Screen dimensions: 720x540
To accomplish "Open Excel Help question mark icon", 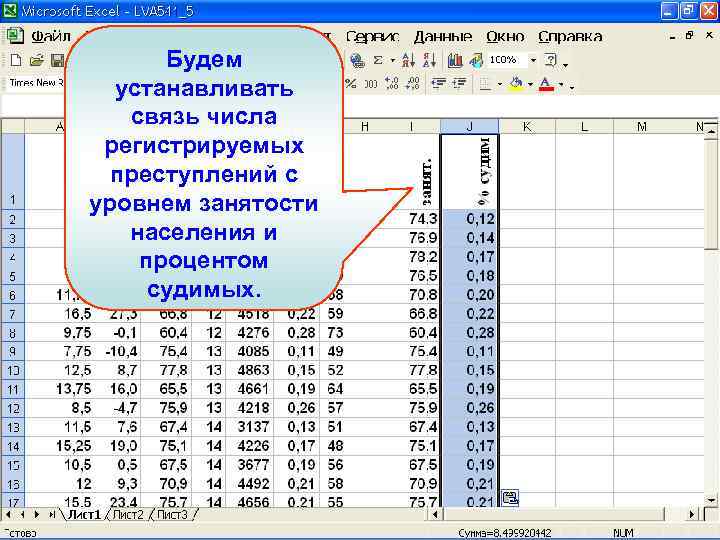I will tap(551, 60).
